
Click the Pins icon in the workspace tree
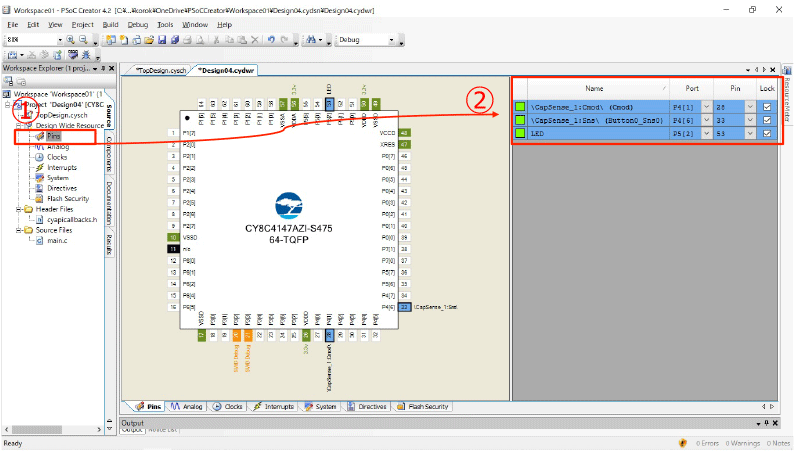tap(40, 136)
